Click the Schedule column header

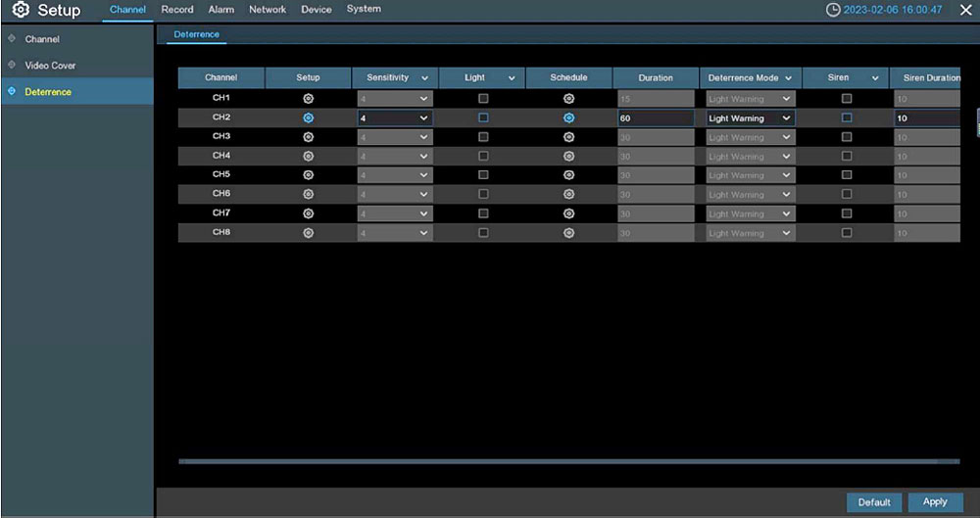[x=568, y=78]
